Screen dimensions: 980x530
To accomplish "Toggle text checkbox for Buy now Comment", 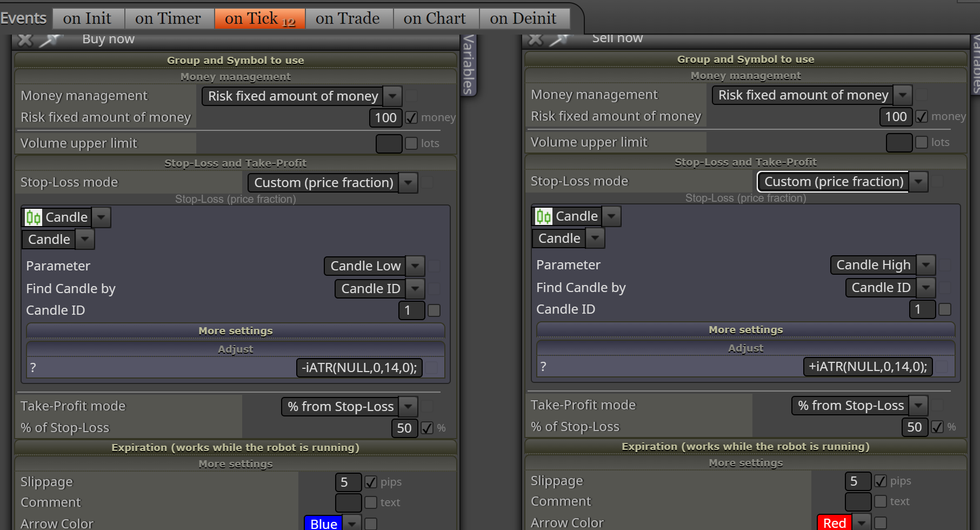I will click(371, 502).
